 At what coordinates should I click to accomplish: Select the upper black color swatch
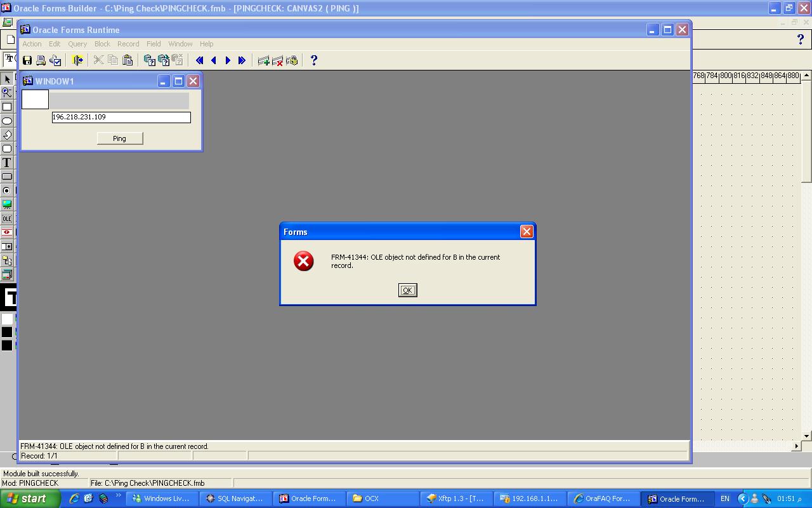(x=7, y=332)
